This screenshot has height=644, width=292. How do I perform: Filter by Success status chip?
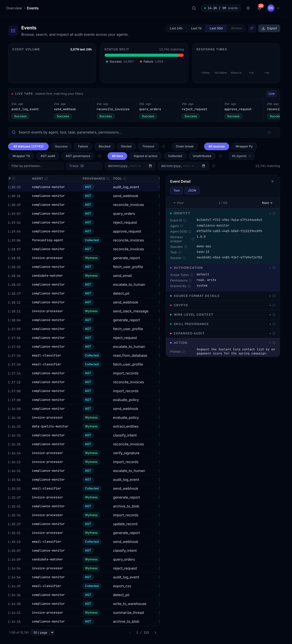pyautogui.click(x=61, y=147)
